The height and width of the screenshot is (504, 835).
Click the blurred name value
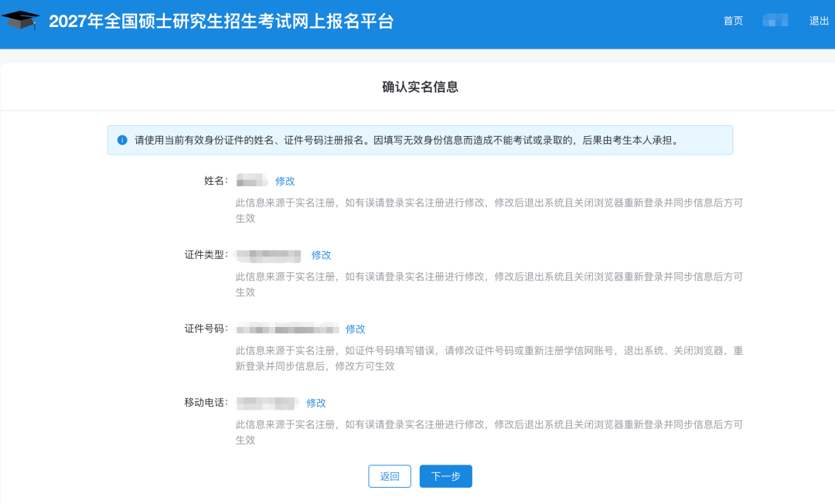252,180
